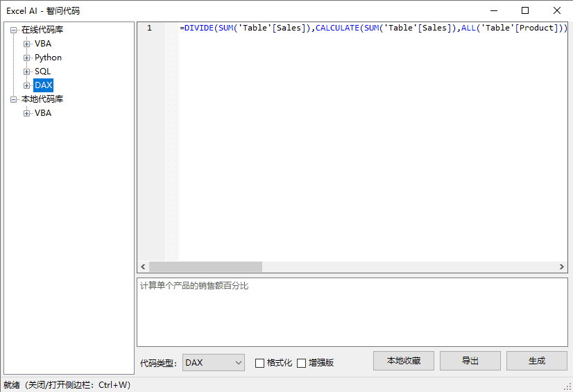Toggle the 增强版 checkbox
The image size is (573, 392).
[x=301, y=363]
